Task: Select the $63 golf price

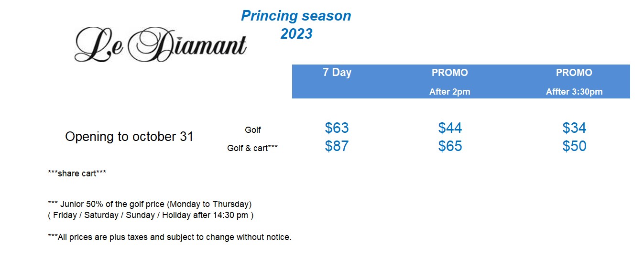Action: 337,128
